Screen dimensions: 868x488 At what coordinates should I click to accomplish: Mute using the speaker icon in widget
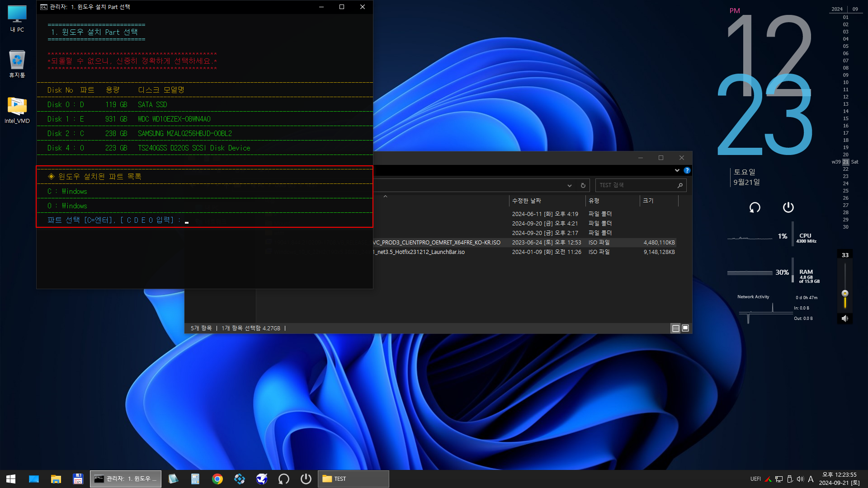click(x=844, y=319)
